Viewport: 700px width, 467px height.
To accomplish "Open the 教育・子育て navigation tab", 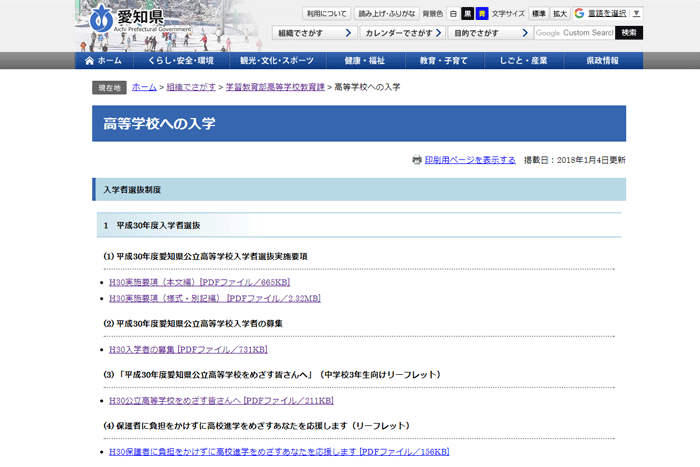I will coord(443,61).
